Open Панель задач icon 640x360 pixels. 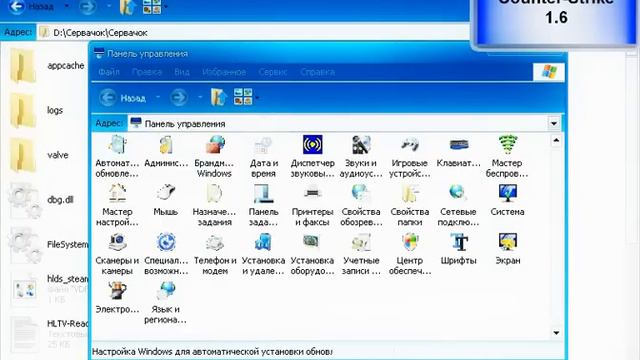[264, 205]
